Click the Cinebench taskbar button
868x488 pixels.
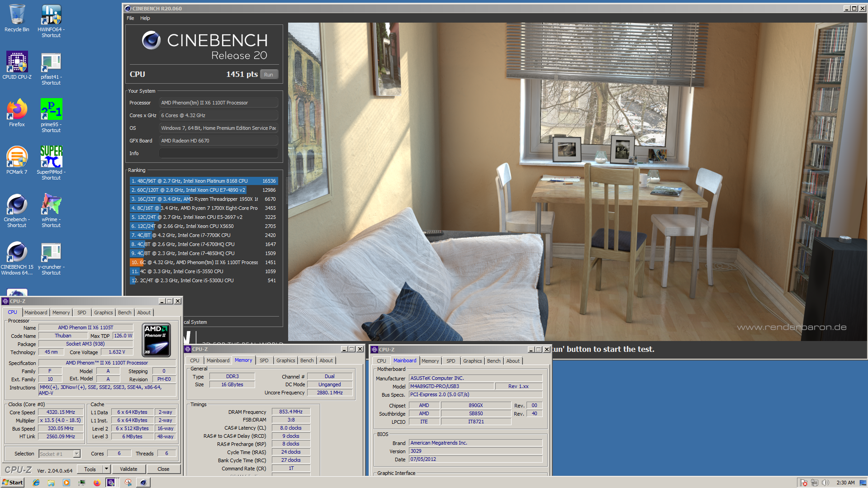143,483
